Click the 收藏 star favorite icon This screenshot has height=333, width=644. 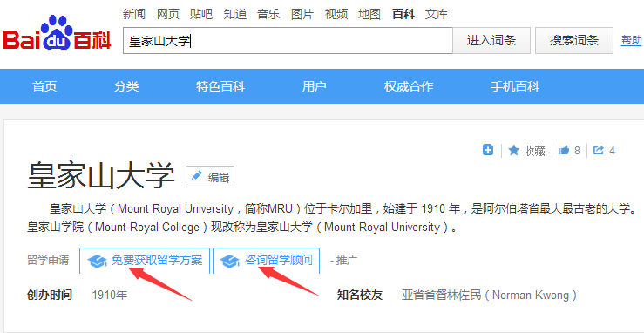pos(514,150)
